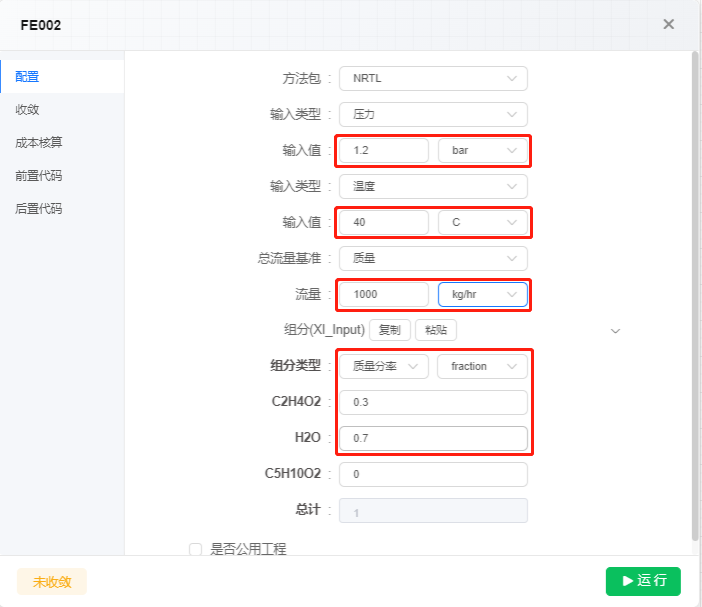
Task: Edit the C2H4O2 fraction field
Action: [433, 402]
